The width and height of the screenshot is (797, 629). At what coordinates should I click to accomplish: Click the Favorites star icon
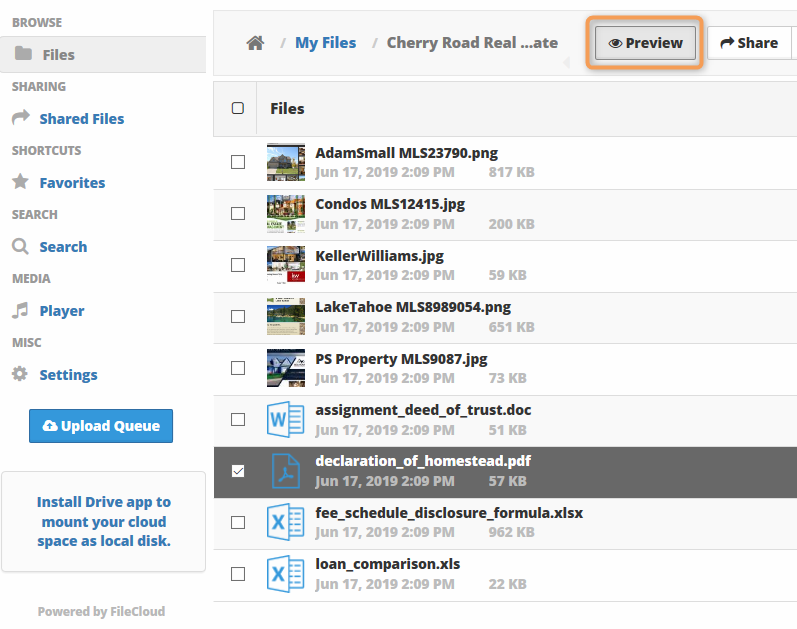pyautogui.click(x=20, y=182)
